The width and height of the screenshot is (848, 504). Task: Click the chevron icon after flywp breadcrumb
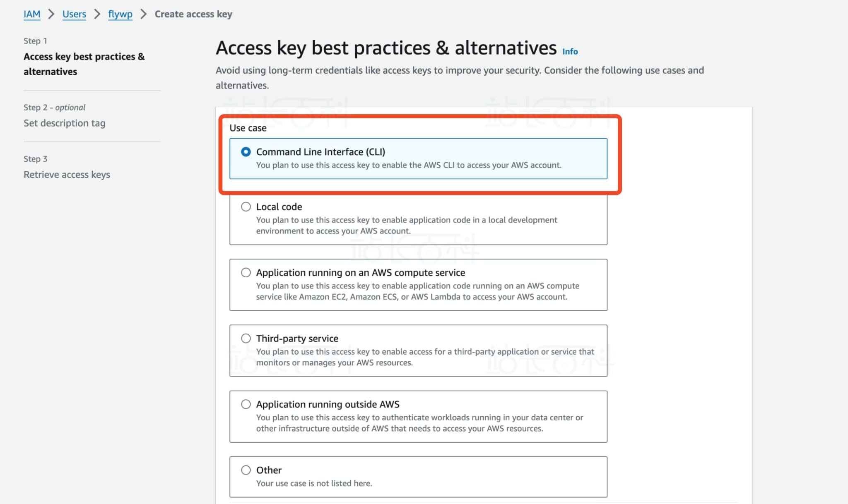pos(144,14)
